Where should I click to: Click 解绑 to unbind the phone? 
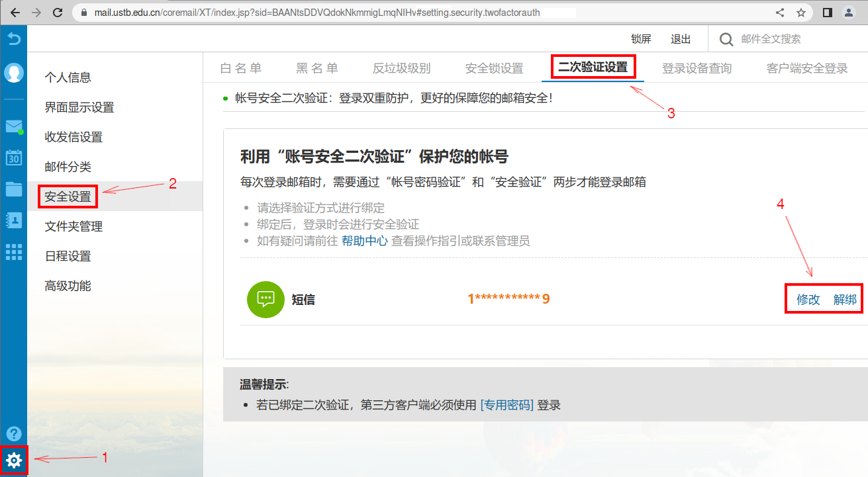[x=845, y=300]
